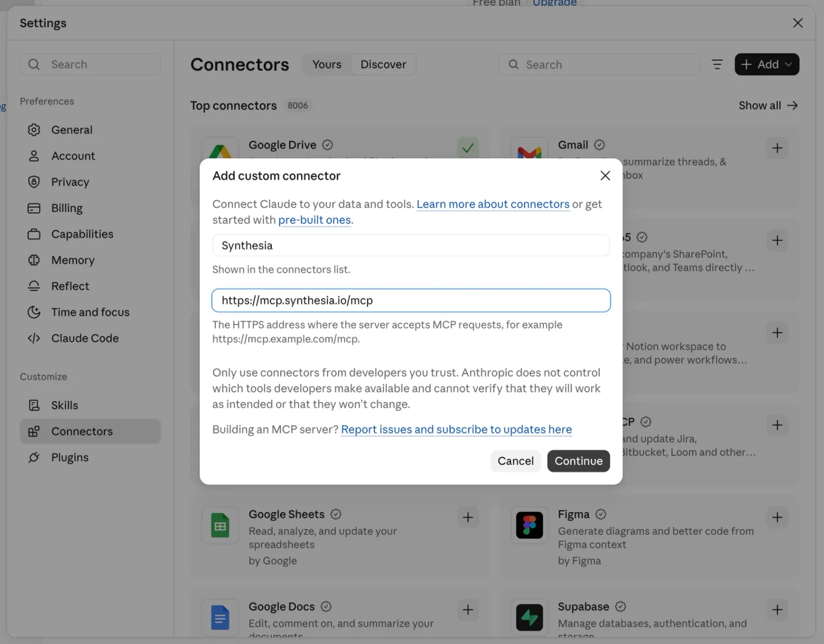Image resolution: width=824 pixels, height=644 pixels.
Task: Close the Add custom connector dialog
Action: click(605, 176)
